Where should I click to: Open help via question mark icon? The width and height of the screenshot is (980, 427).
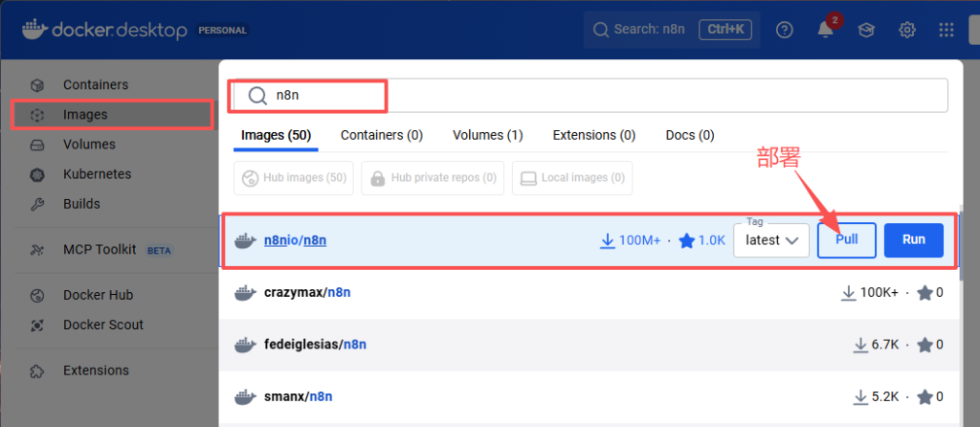click(785, 30)
